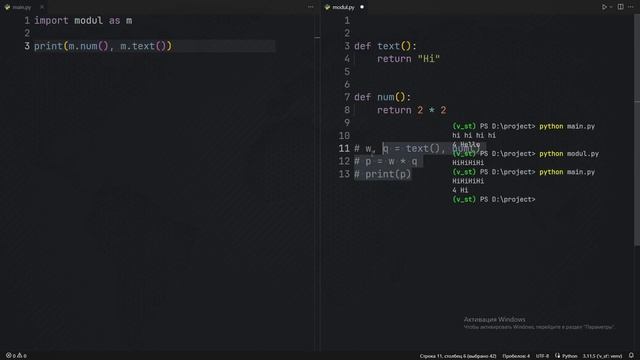Split the editor with the split icon
The height and width of the screenshot is (360, 640).
click(x=620, y=7)
